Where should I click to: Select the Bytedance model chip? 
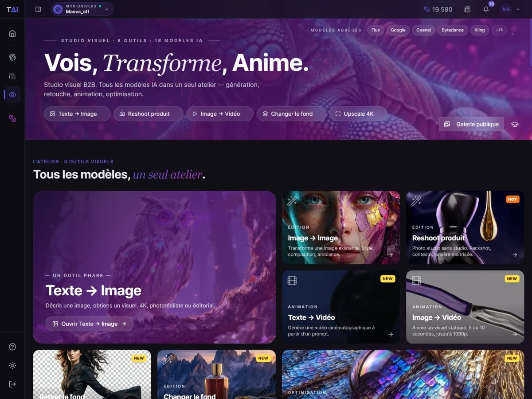coord(453,30)
